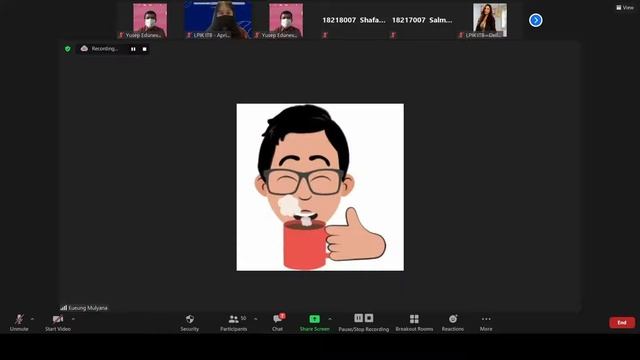Stop recording via top recording indicator
The image size is (640, 360).
click(x=144, y=49)
